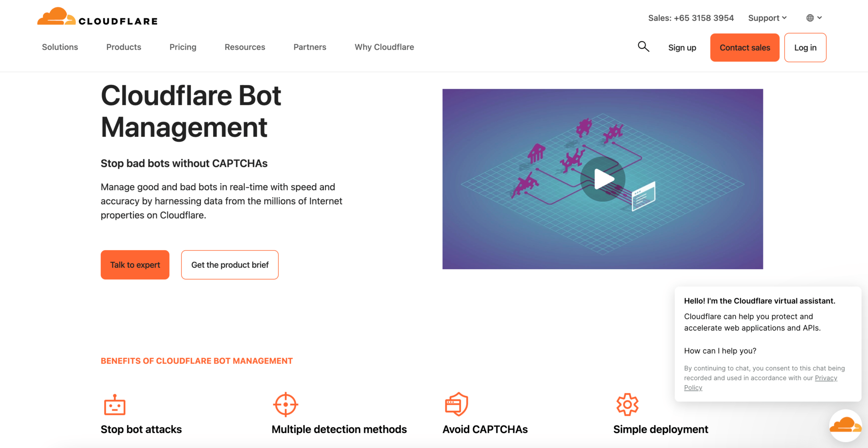Click the Sign up link
Image resolution: width=868 pixels, height=448 pixels.
682,47
